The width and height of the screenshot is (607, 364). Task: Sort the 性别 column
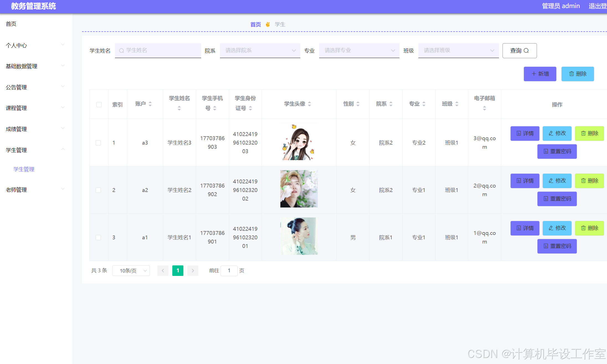(358, 104)
